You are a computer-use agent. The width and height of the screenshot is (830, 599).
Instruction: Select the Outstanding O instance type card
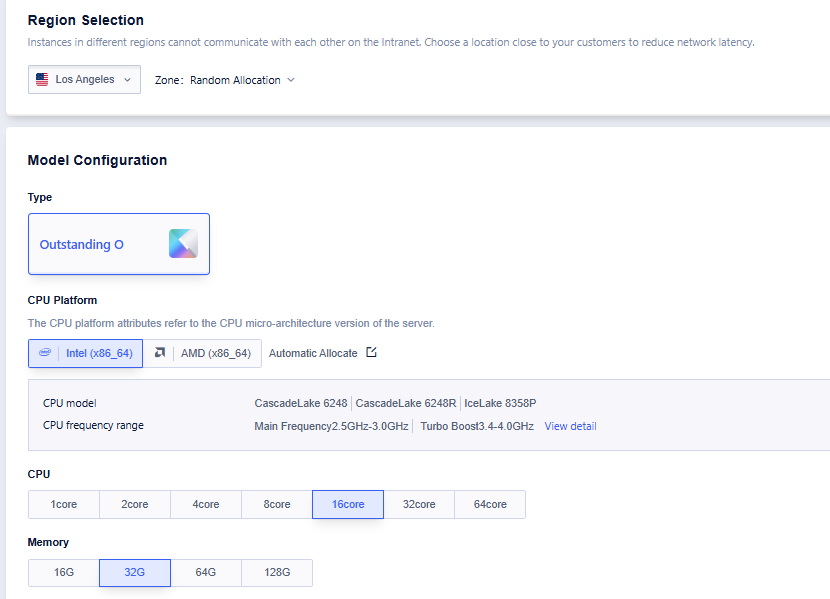(x=119, y=243)
